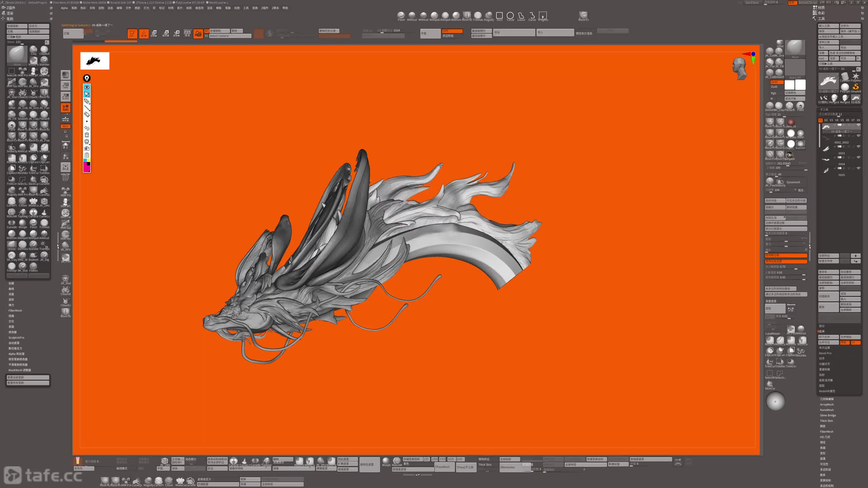Open the Z脚本 menu

275,8
